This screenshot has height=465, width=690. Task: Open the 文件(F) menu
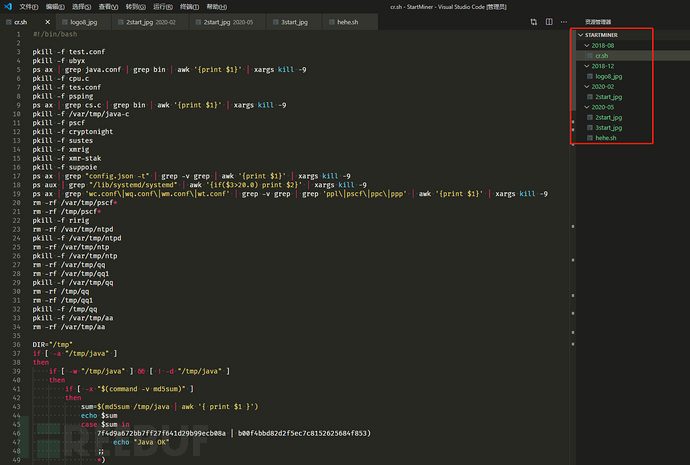(x=29, y=7)
